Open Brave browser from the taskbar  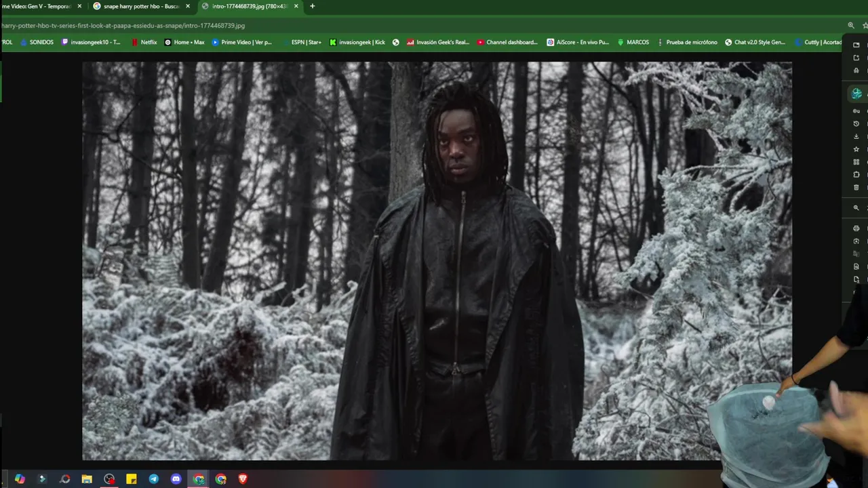click(x=243, y=479)
